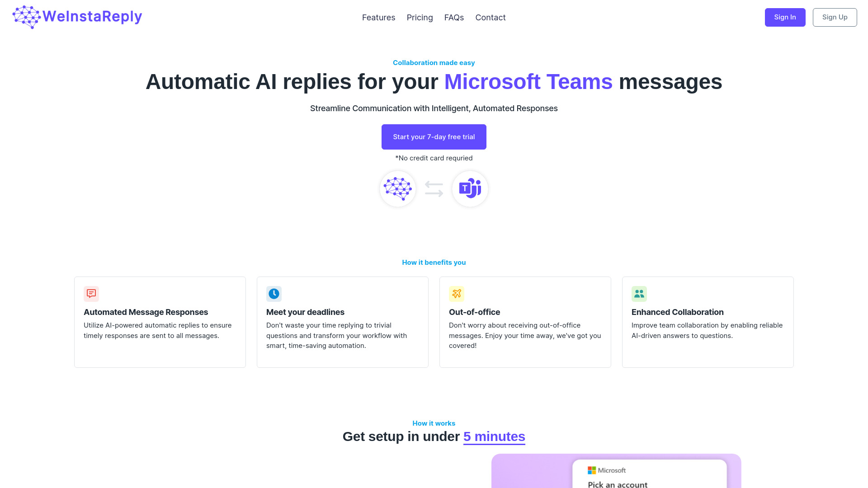This screenshot has width=868, height=488.
Task: Click the Pricing navigation menu item
Action: click(420, 17)
